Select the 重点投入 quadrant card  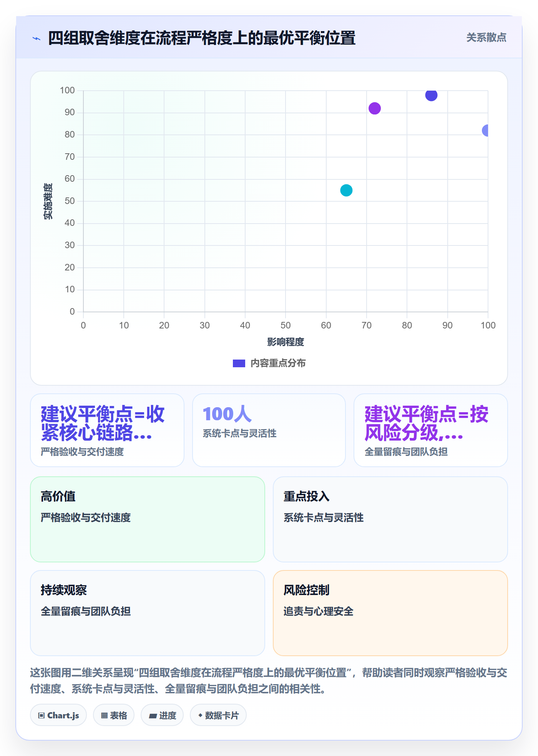pyautogui.click(x=390, y=519)
